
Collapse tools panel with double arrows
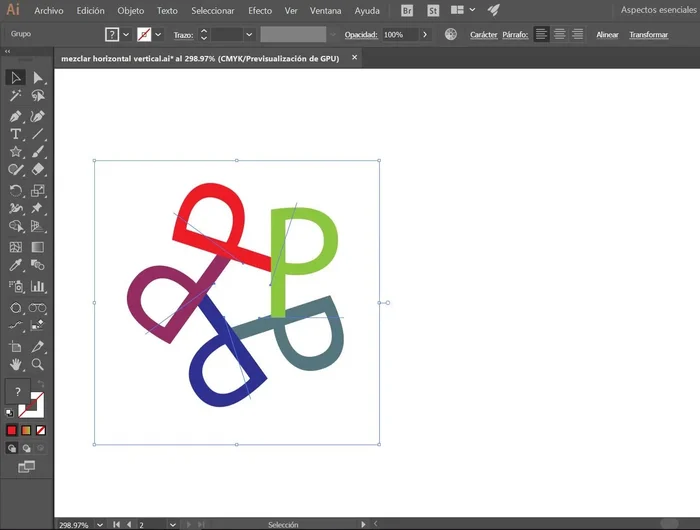8,52
